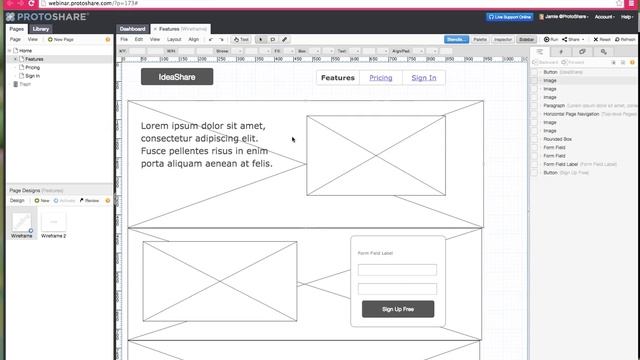Open the Account dropdown menu
The image size is (640, 360).
tap(604, 17)
